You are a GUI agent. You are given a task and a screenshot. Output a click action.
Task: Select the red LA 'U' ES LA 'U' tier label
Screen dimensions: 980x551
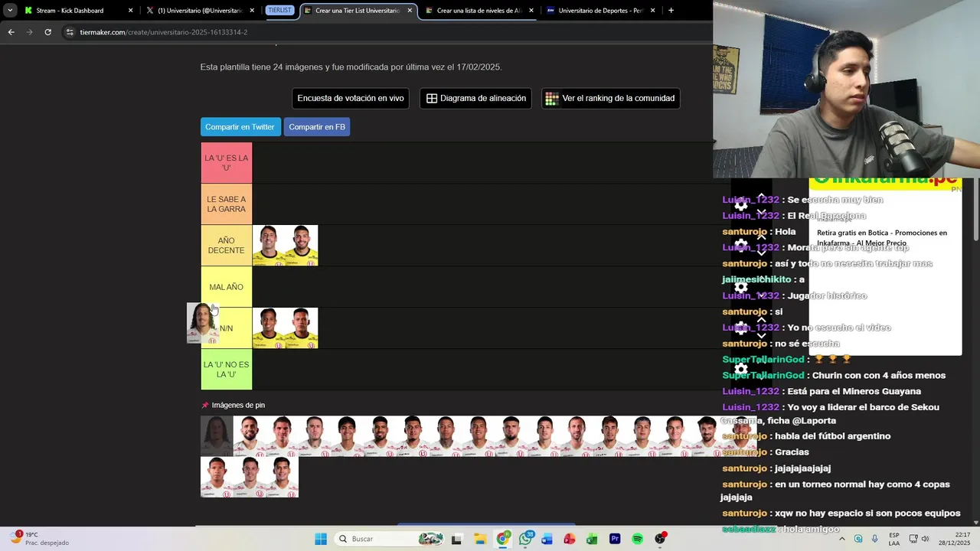pos(227,162)
